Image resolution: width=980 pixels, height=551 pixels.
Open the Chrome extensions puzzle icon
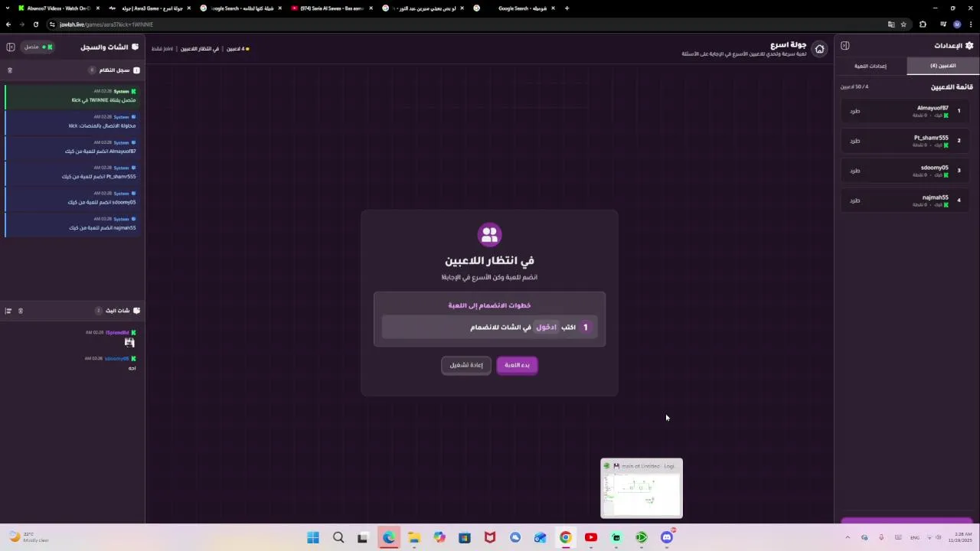(x=923, y=24)
